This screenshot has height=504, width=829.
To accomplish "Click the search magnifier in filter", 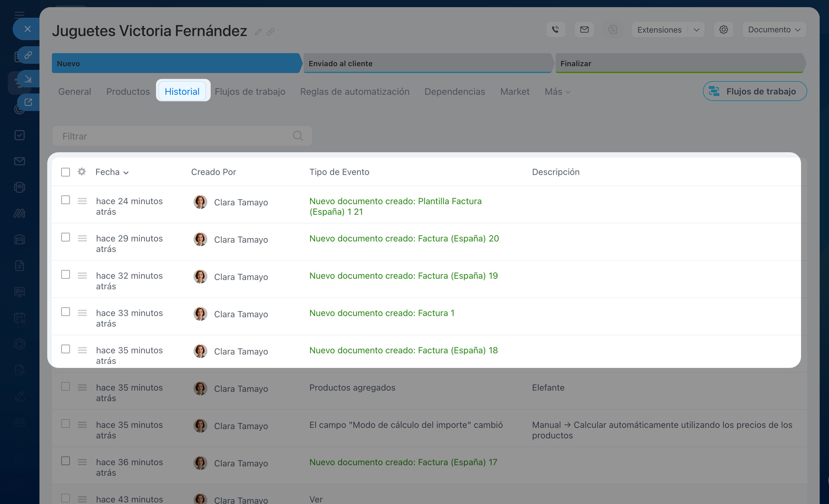I will [x=298, y=136].
